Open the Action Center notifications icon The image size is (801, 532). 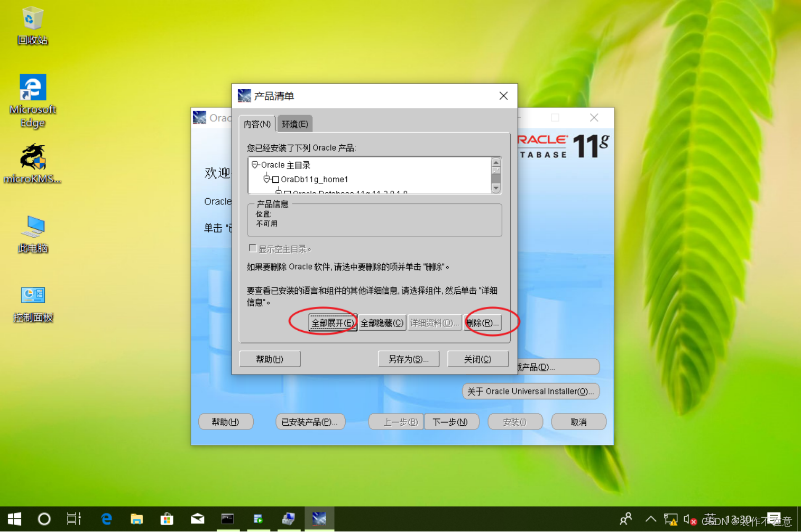[775, 519]
